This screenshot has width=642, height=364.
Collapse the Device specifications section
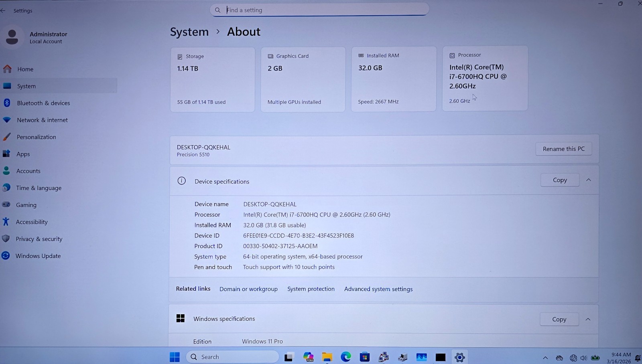pyautogui.click(x=589, y=180)
